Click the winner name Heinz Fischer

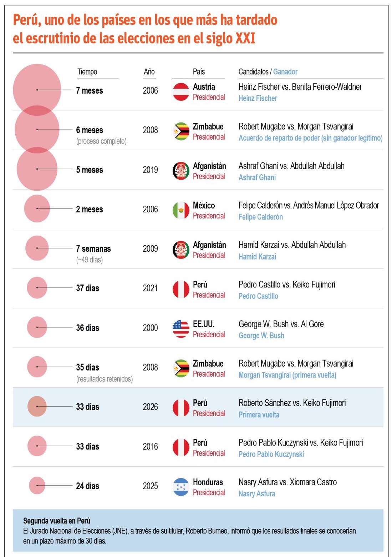[258, 98]
